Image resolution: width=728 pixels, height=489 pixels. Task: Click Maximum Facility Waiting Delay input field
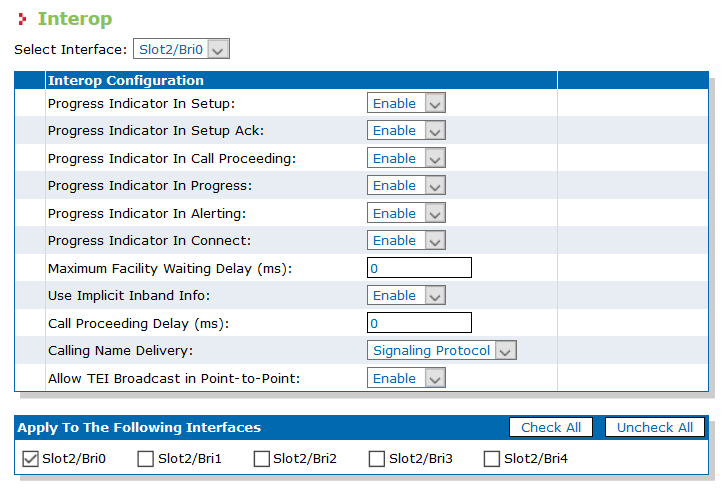(419, 268)
